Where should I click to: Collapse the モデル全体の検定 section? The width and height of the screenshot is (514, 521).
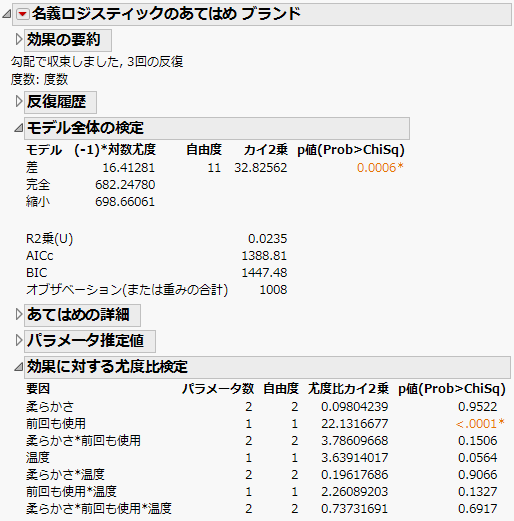(18, 128)
